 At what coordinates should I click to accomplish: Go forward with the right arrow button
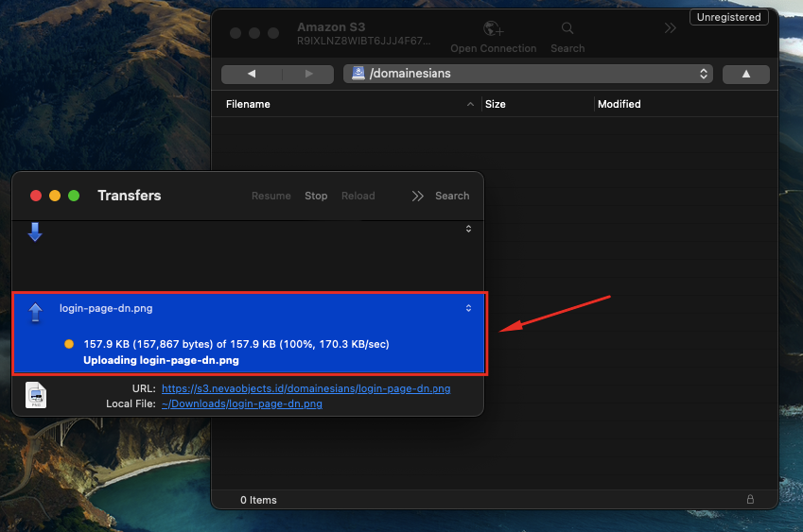coord(308,74)
